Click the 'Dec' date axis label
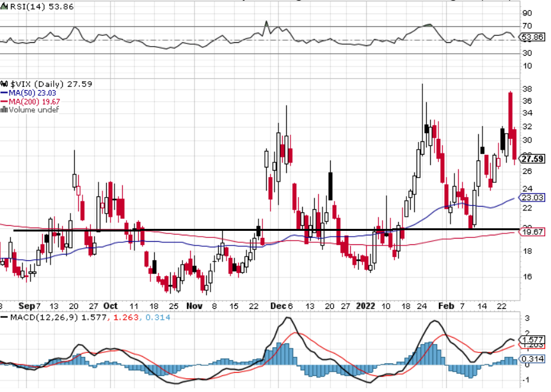The width and height of the screenshot is (551, 392). point(278,306)
